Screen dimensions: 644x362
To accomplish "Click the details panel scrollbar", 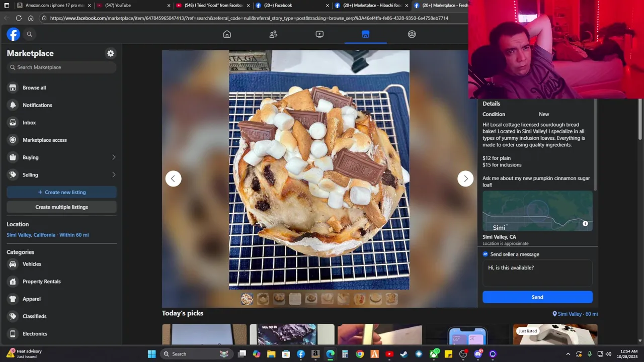I will pos(596,145).
